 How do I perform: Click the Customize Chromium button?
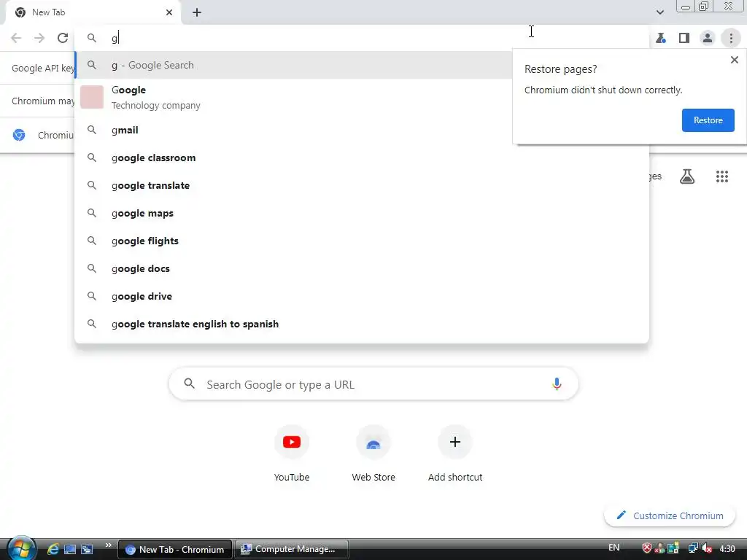tap(670, 516)
